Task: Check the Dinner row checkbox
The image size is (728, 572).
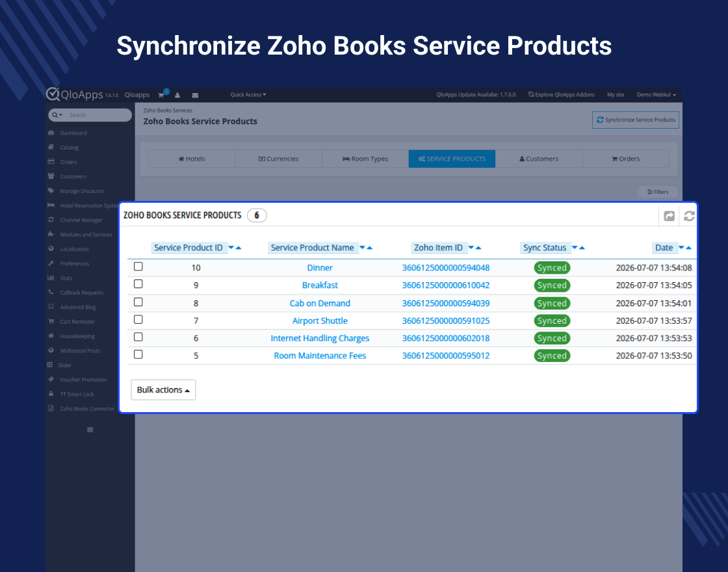Action: pos(138,266)
